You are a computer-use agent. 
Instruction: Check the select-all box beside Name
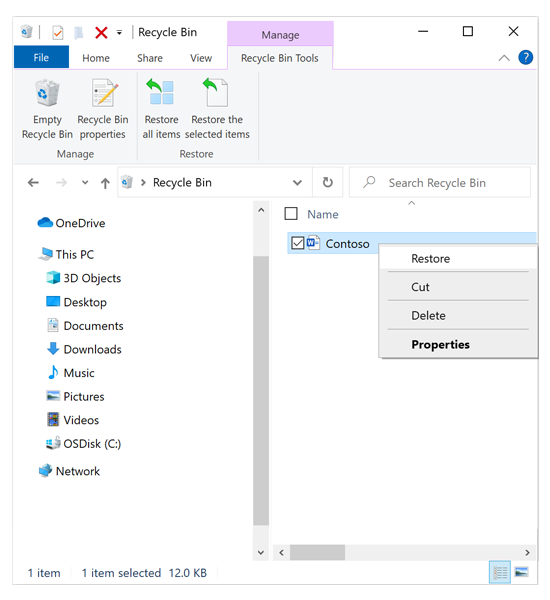click(291, 214)
